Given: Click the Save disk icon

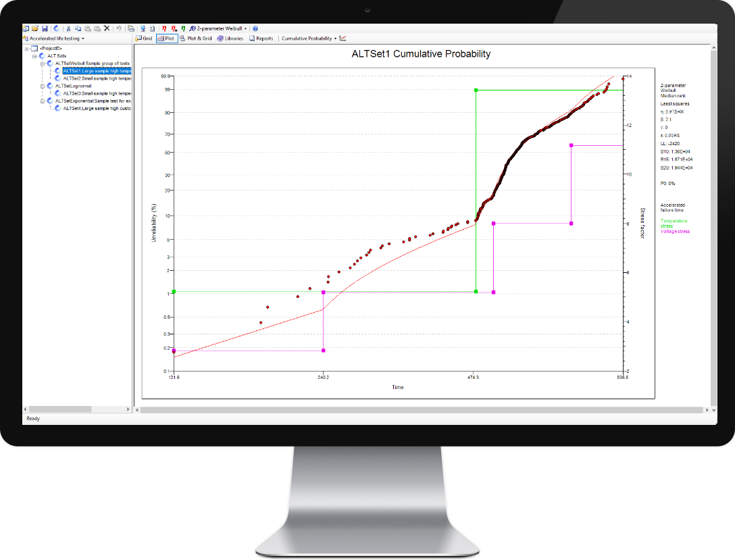Looking at the screenshot, I should point(45,29).
